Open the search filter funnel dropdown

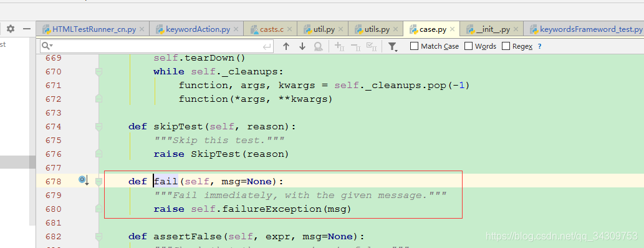point(393,46)
